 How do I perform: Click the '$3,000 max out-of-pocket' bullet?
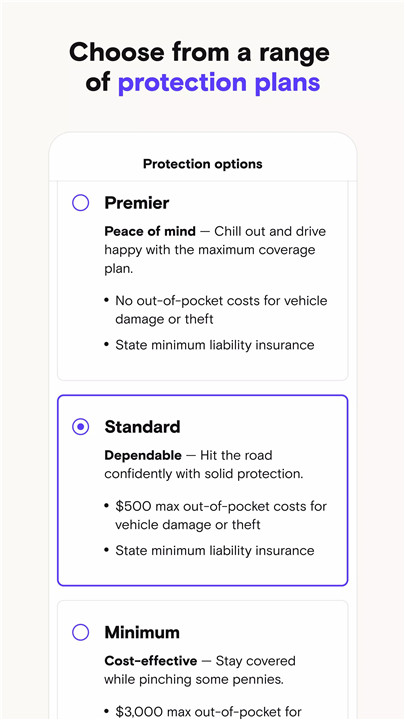[208, 712]
